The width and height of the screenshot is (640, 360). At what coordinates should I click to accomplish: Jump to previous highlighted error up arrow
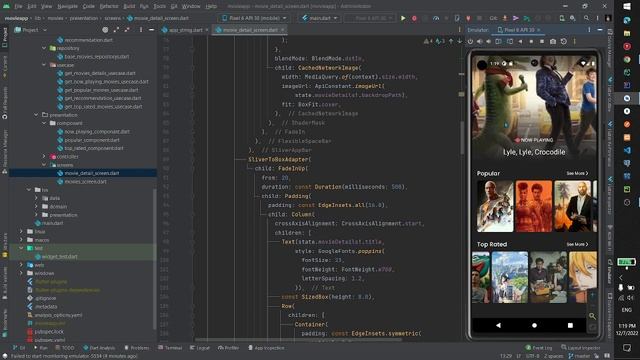pos(451,41)
